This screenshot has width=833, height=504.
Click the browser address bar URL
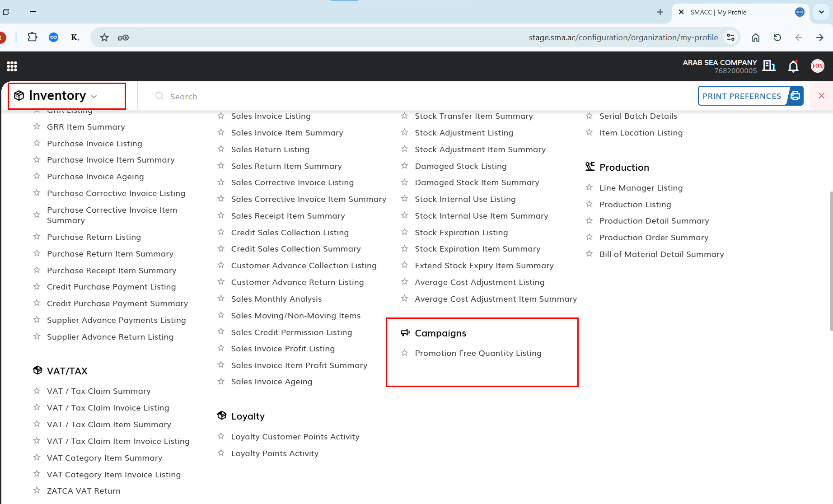coord(623,37)
